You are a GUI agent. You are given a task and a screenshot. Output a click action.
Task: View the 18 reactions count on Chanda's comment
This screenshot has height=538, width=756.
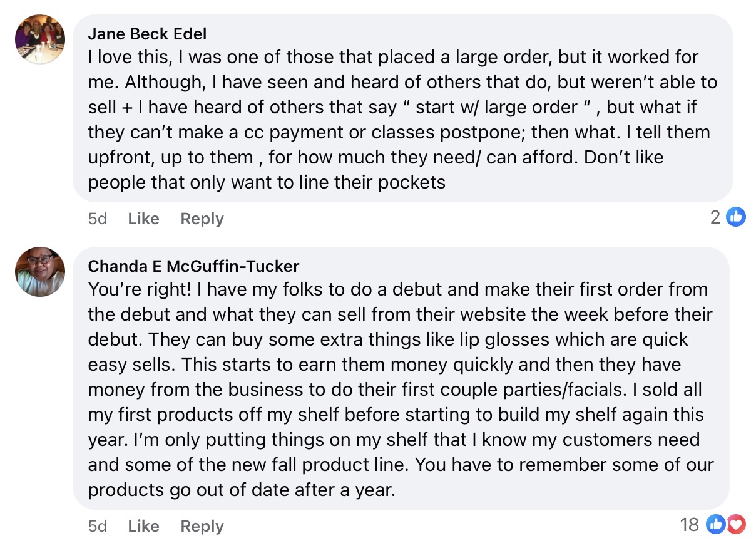point(690,525)
